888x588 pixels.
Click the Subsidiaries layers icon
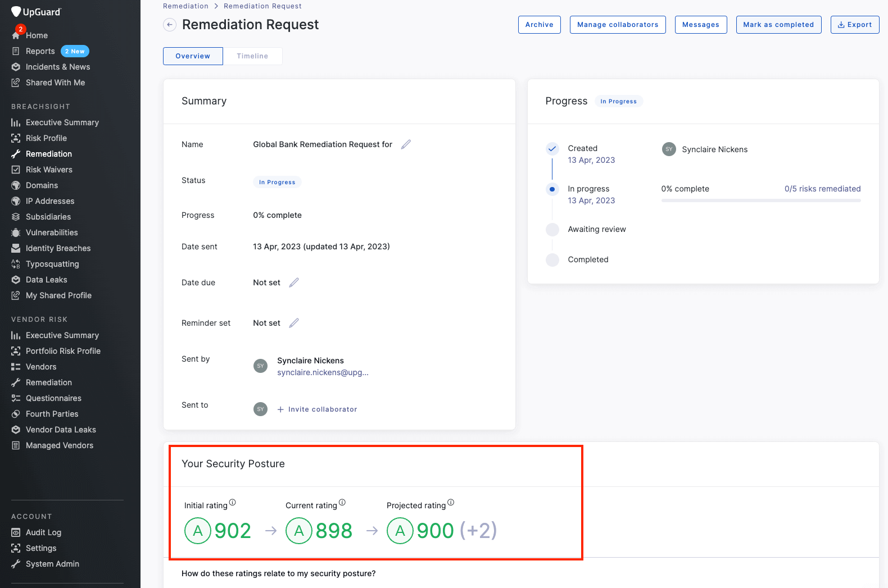coord(16,217)
